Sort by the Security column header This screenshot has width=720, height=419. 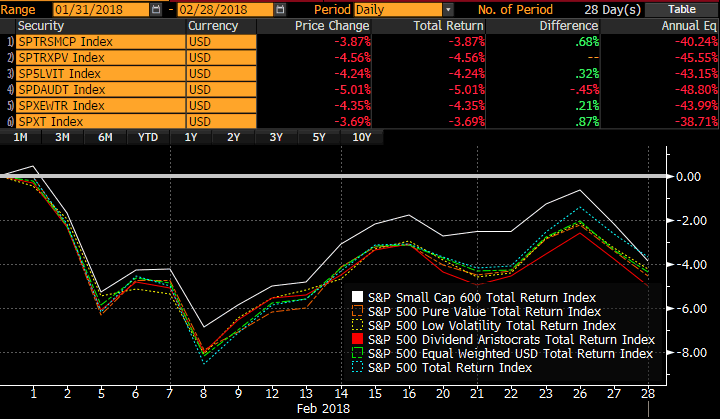(101, 26)
